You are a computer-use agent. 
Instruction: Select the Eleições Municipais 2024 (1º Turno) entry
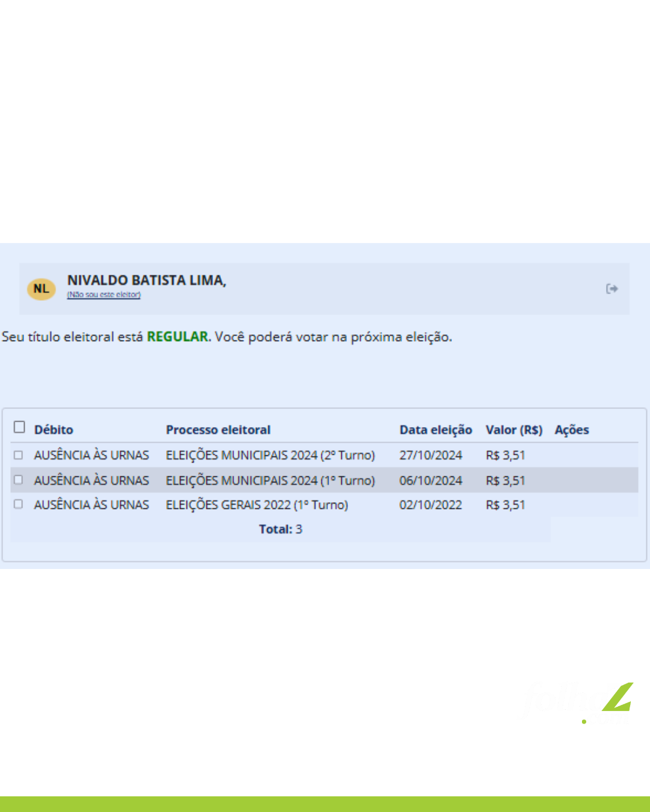pos(270,481)
